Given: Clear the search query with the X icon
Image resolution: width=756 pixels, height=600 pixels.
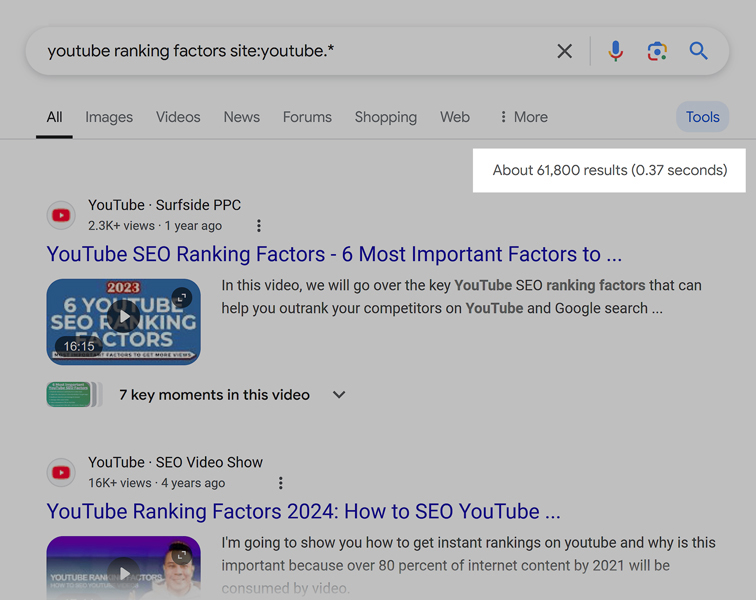Looking at the screenshot, I should (x=564, y=51).
